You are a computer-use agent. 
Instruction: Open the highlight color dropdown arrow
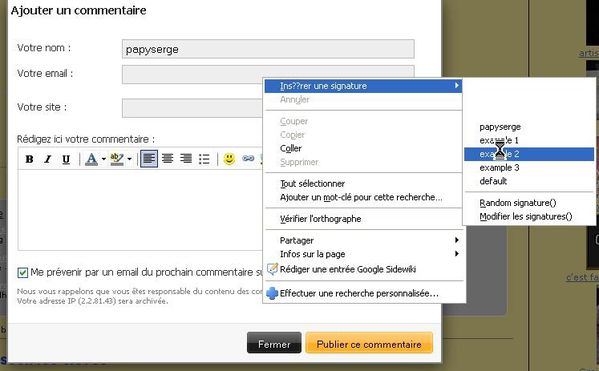pyautogui.click(x=130, y=159)
